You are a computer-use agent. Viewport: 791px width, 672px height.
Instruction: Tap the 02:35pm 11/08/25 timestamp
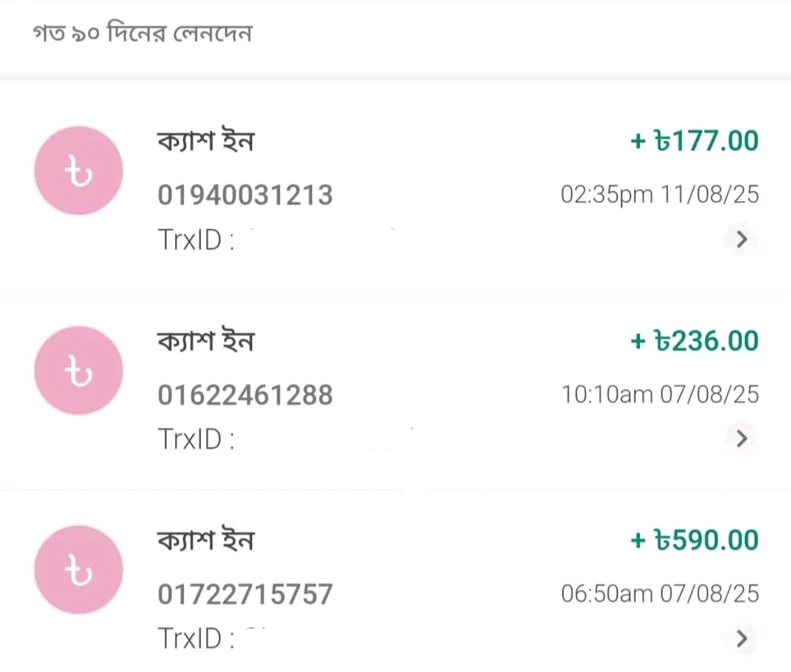pyautogui.click(x=660, y=195)
